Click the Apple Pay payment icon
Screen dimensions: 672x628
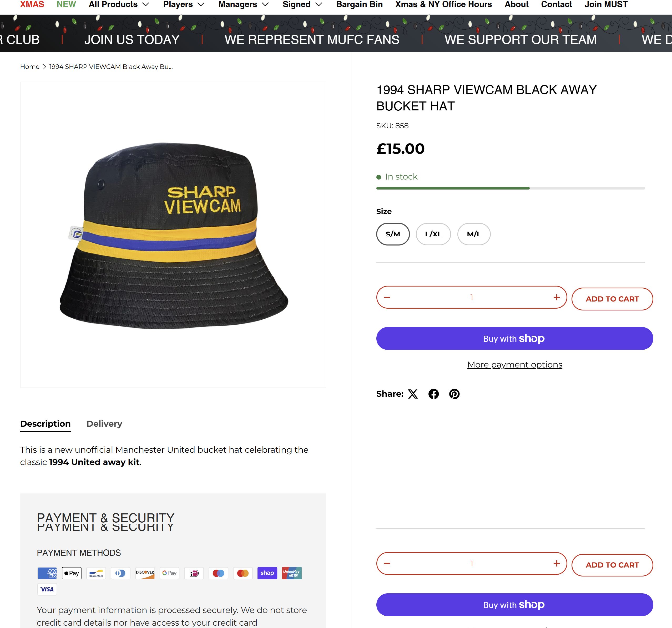tap(72, 573)
